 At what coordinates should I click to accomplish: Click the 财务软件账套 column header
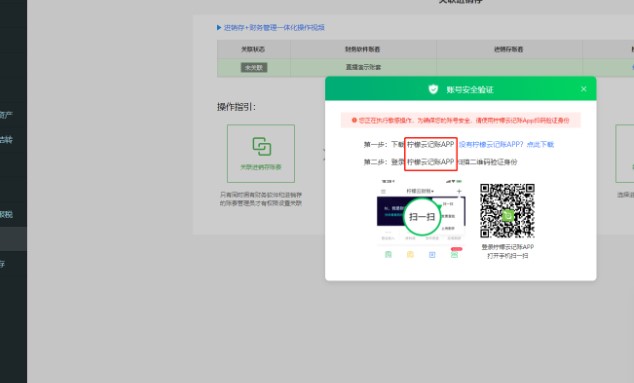363,49
